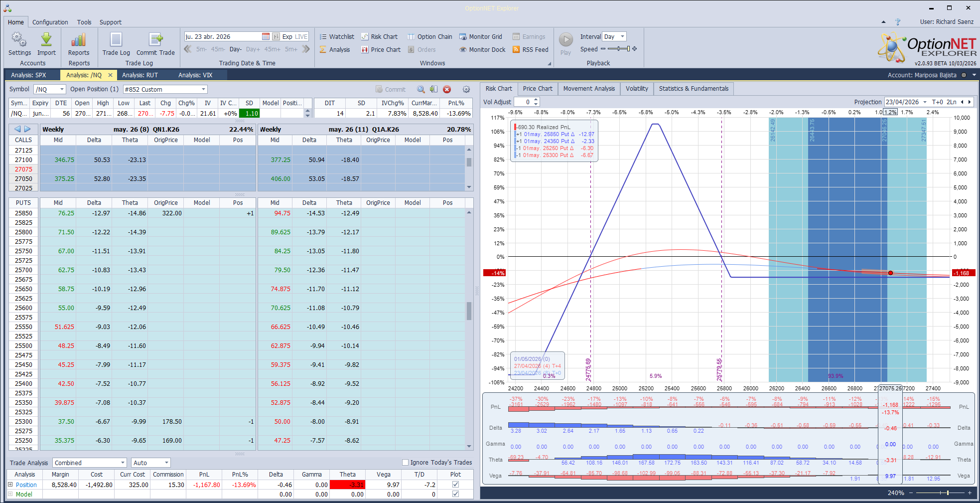Go to previous expiration with left arrow

click(18, 129)
